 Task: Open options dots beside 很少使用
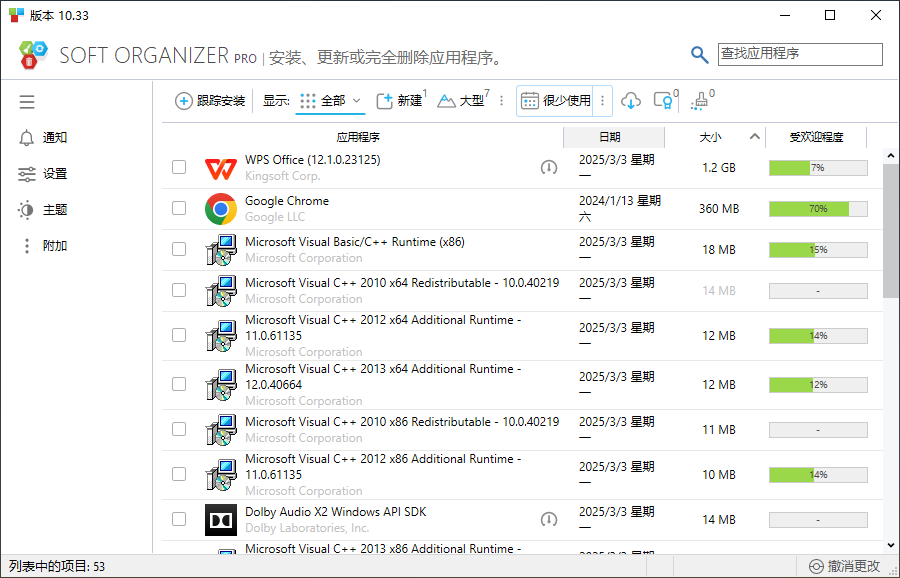pyautogui.click(x=602, y=101)
